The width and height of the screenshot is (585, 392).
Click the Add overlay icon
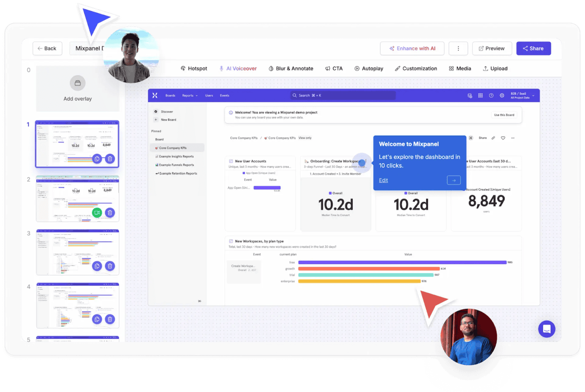coord(78,83)
